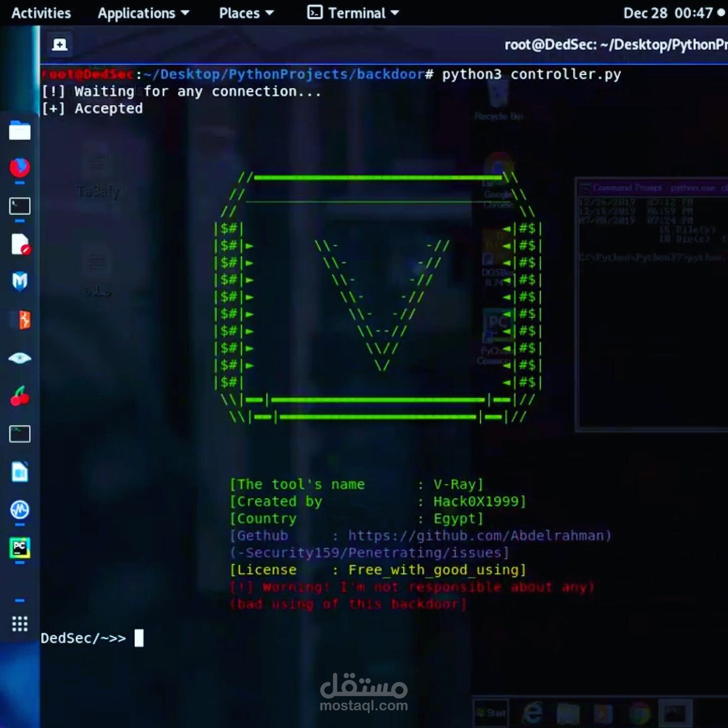Expand the Places menu
This screenshot has height=728, width=728.
246,13
